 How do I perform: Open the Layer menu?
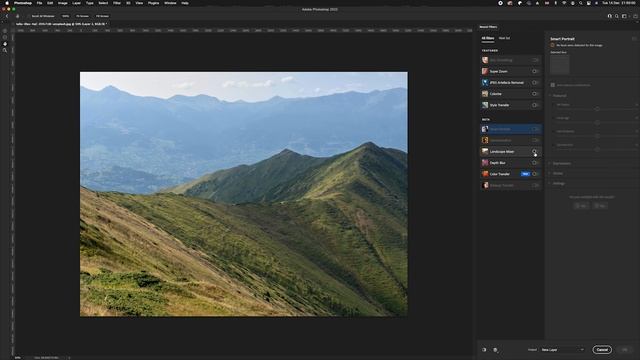click(x=76, y=3)
